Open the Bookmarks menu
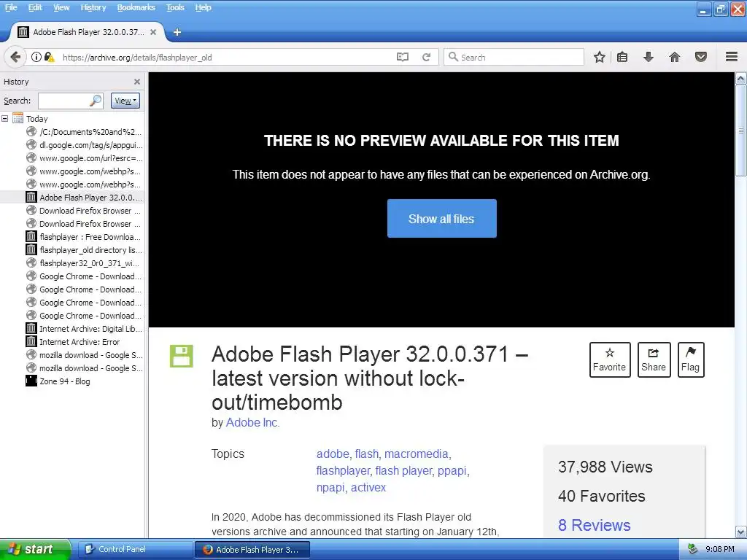747x560 pixels. [136, 7]
